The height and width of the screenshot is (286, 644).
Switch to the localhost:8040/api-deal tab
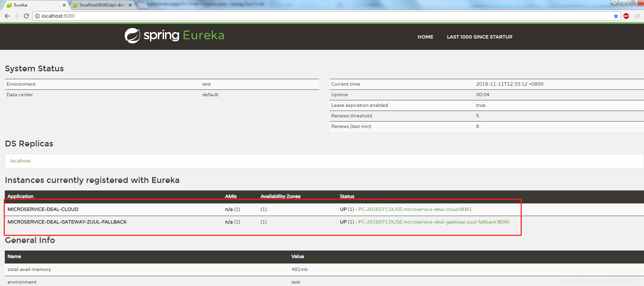[102, 5]
